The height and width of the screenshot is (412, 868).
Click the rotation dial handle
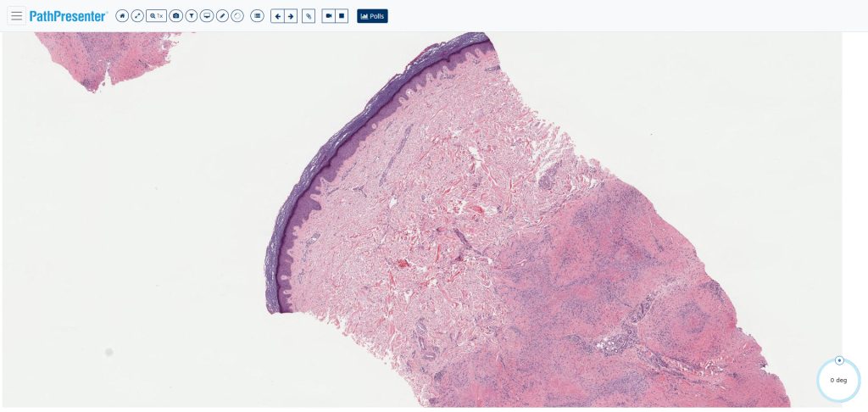click(839, 361)
